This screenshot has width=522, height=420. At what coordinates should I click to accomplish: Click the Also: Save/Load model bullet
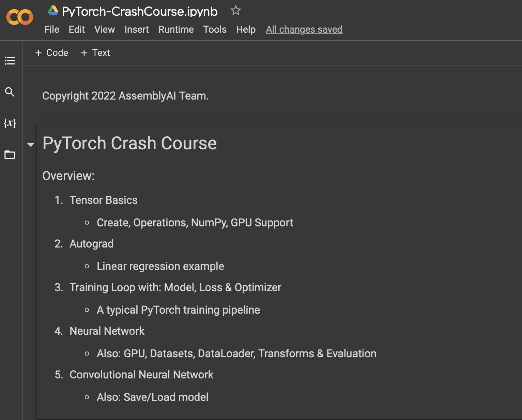coord(153,397)
